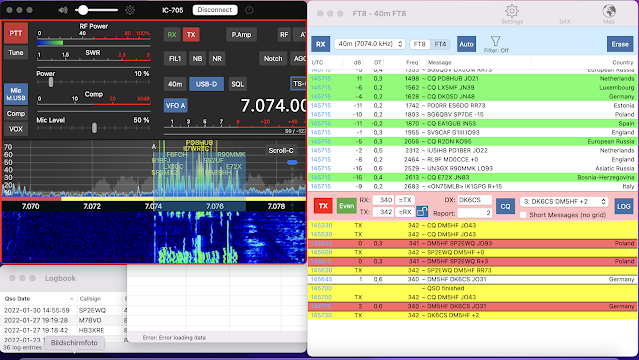Select the DM5HF DK6CS JO31 red row
The width and height of the screenshot is (639, 360).
click(x=473, y=306)
